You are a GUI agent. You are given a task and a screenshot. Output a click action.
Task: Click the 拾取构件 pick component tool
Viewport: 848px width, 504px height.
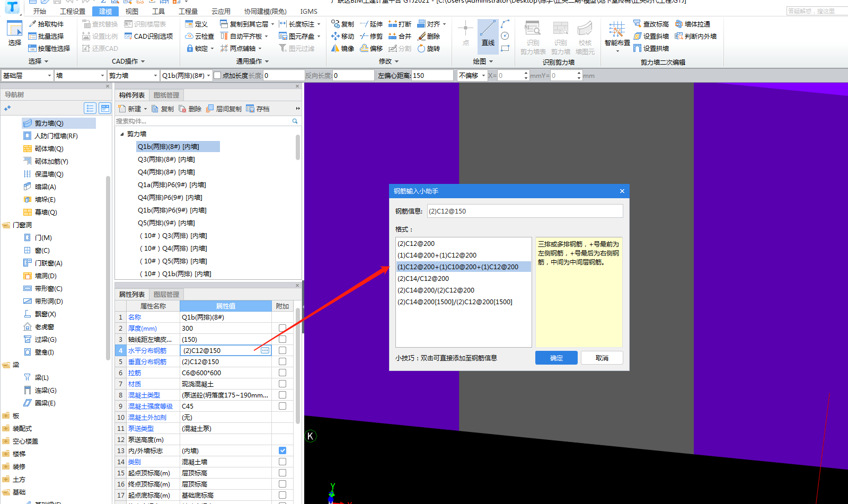pyautogui.click(x=46, y=24)
